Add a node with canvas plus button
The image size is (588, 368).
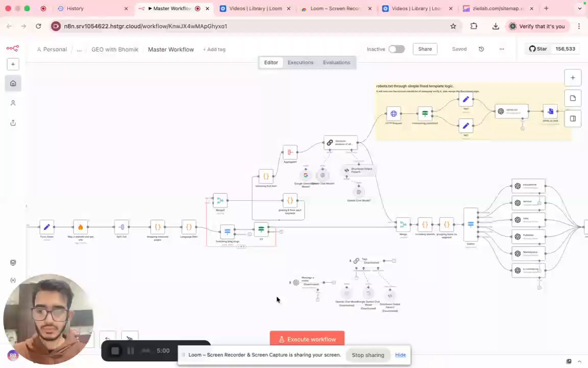coord(573,78)
